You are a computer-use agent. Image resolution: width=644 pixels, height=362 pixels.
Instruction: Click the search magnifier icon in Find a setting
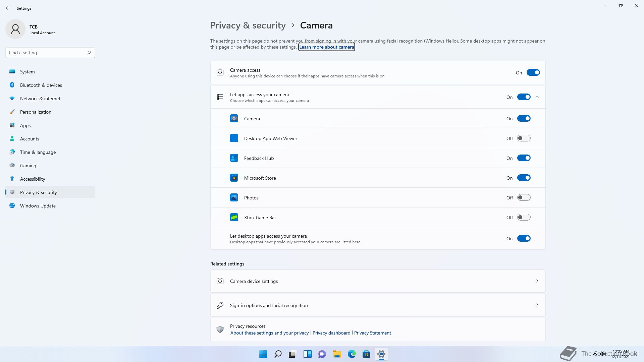89,53
